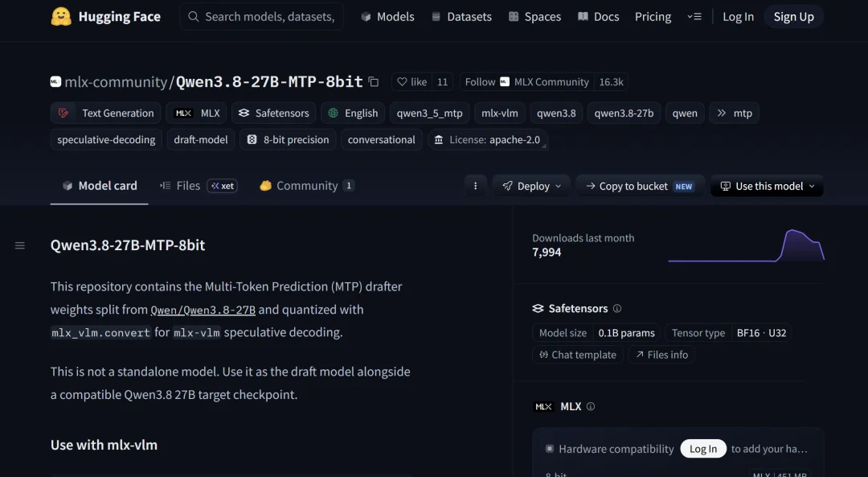
Task: Click the Qwen3.8-27B-MTP-8bit repo name in header
Action: [x=269, y=82]
